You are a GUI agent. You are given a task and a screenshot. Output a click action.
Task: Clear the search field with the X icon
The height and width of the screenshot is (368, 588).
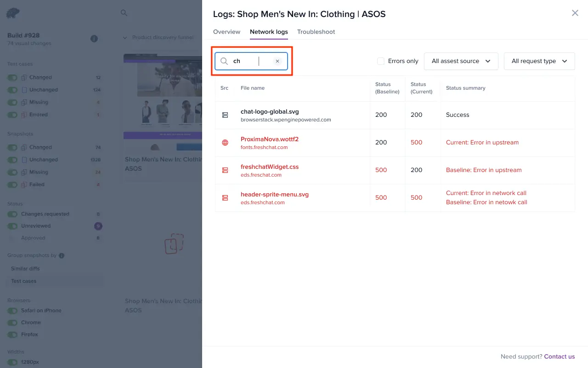coord(277,61)
